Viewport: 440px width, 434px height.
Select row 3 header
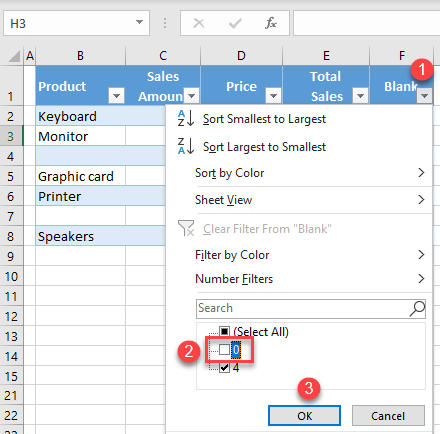click(11, 136)
